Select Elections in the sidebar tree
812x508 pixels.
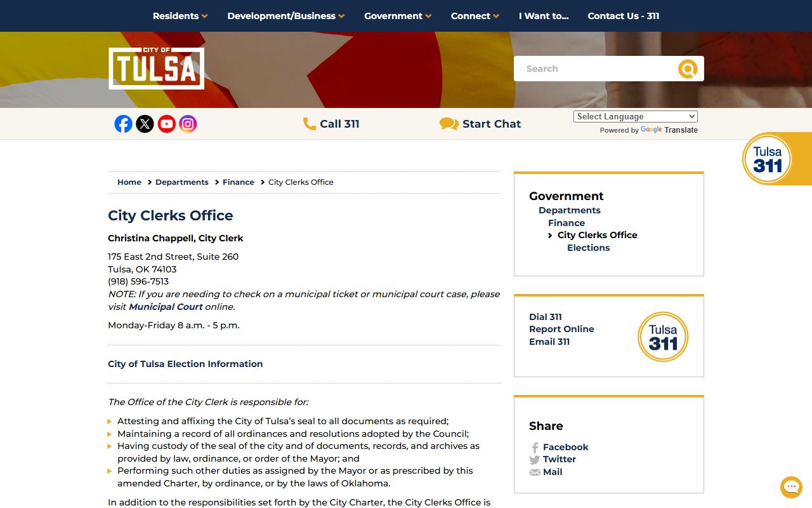588,248
